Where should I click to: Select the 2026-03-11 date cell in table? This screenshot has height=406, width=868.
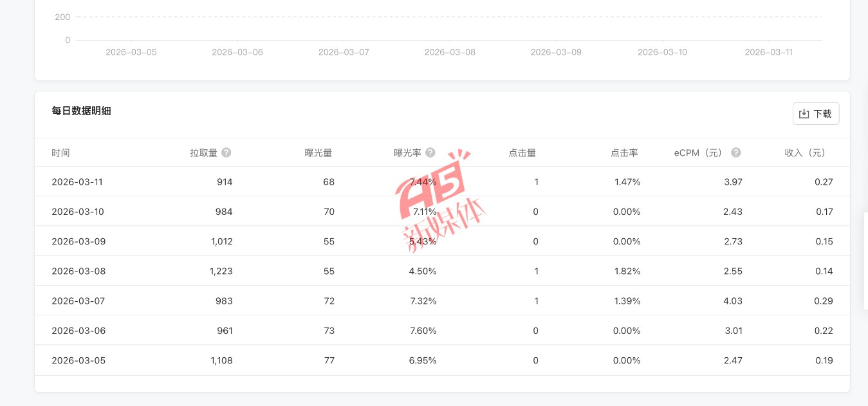[77, 182]
